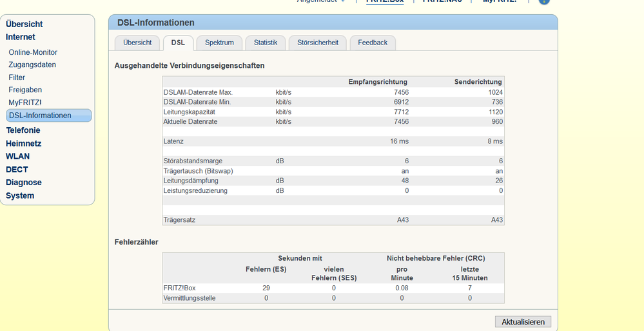
Task: Switch to the Statistik tab
Action: coord(265,43)
